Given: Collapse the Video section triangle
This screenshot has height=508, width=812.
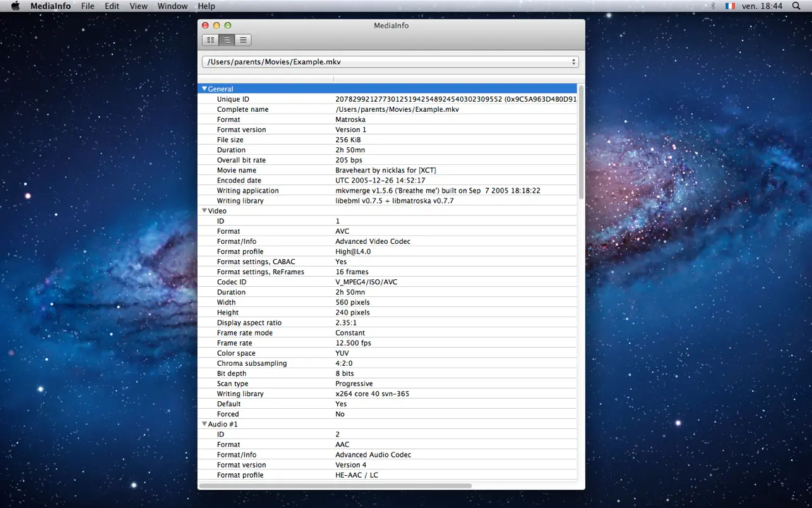Looking at the screenshot, I should (x=204, y=211).
